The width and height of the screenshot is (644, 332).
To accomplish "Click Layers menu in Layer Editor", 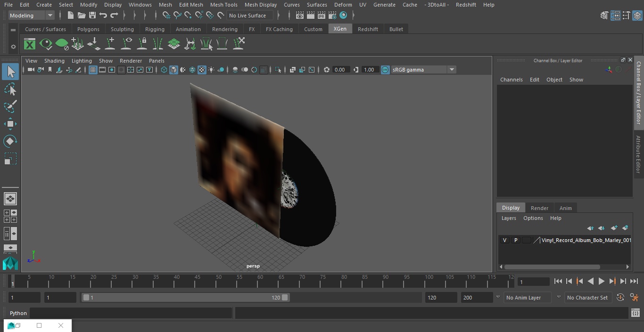I will point(509,218).
